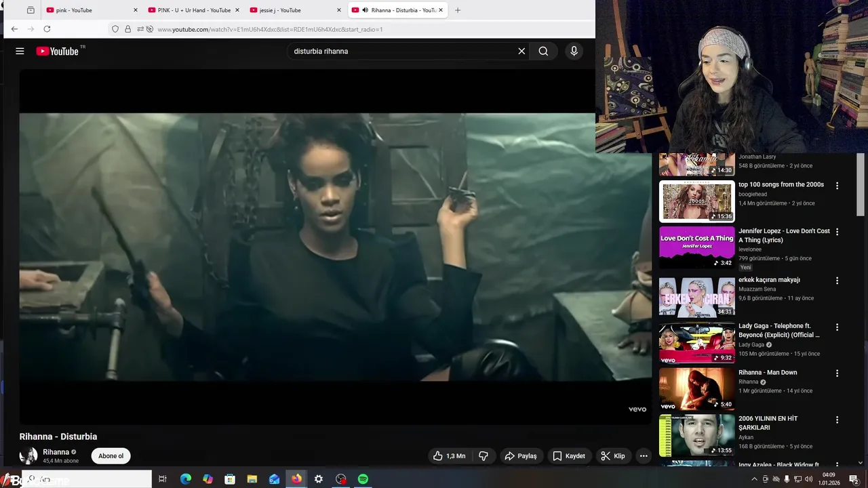
Task: Click the magnifier search button
Action: 543,51
